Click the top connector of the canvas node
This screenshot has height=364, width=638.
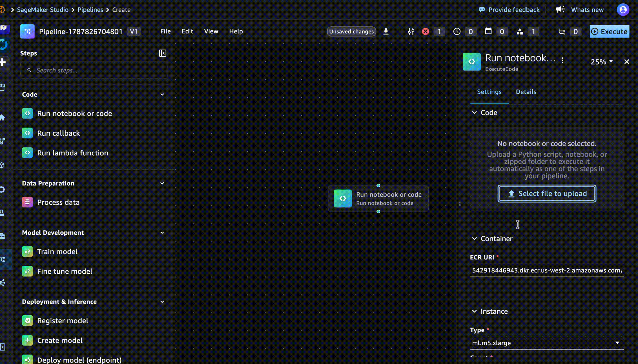pyautogui.click(x=378, y=186)
